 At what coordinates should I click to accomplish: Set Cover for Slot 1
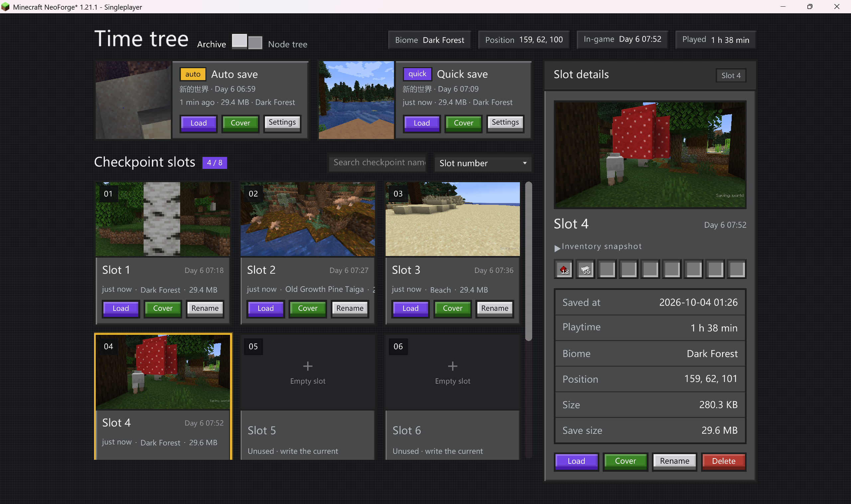(x=163, y=309)
